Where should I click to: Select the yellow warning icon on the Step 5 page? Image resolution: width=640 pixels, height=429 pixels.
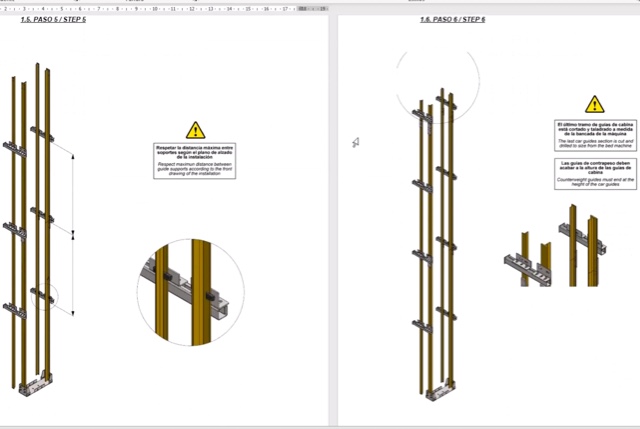click(x=196, y=130)
